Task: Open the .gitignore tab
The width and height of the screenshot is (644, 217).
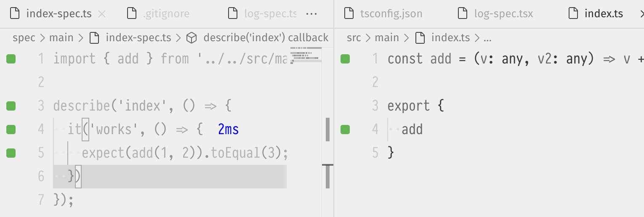Action: coord(158,14)
